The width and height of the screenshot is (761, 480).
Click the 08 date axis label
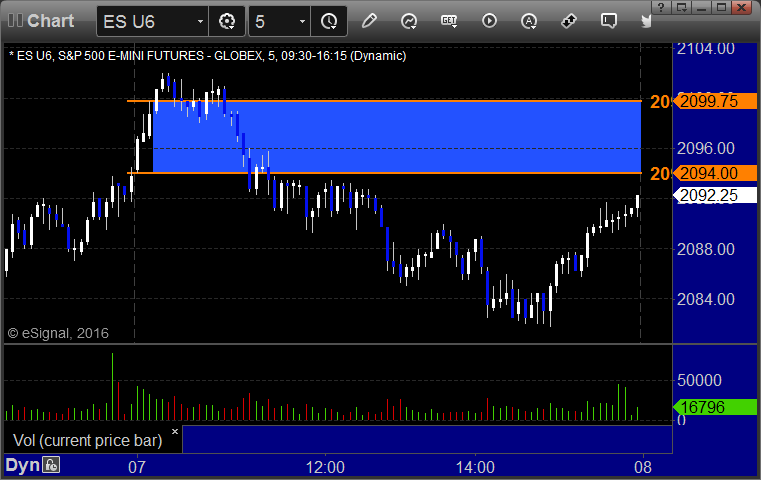(x=643, y=467)
